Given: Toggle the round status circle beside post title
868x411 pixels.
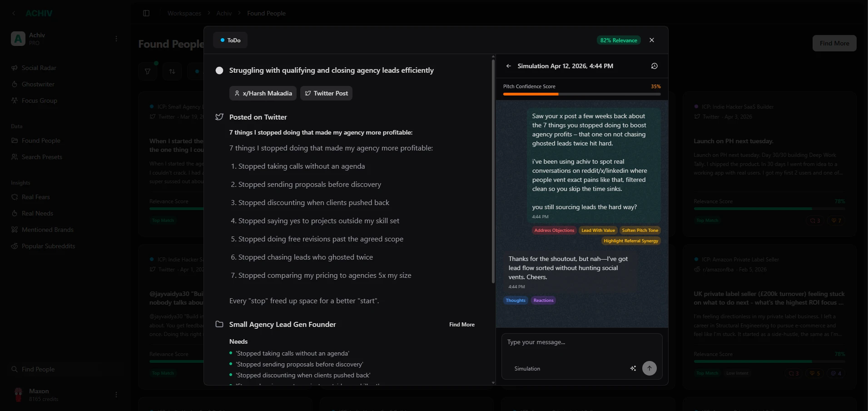Looking at the screenshot, I should click(x=219, y=70).
